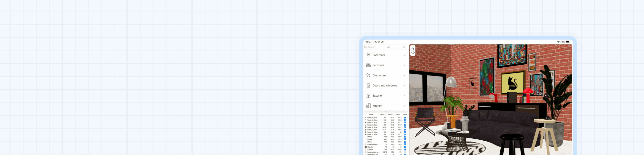Click the Kitchen appliances icon
644x155 pixels.
pyautogui.click(x=368, y=106)
